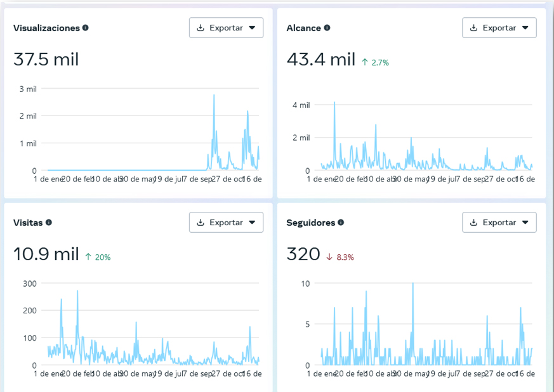Click the info icon next to Alcance
The width and height of the screenshot is (554, 392).
tap(327, 27)
